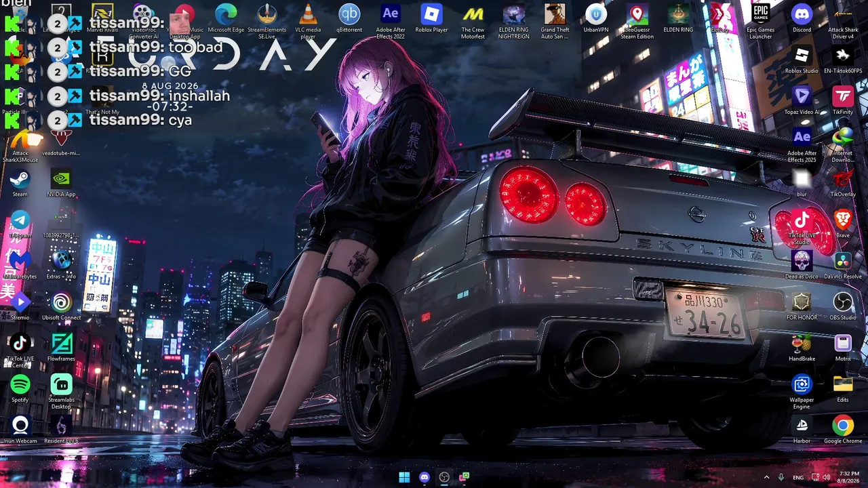This screenshot has width=868, height=488.
Task: Open the Discord desktop shortcut
Action: coord(802,19)
